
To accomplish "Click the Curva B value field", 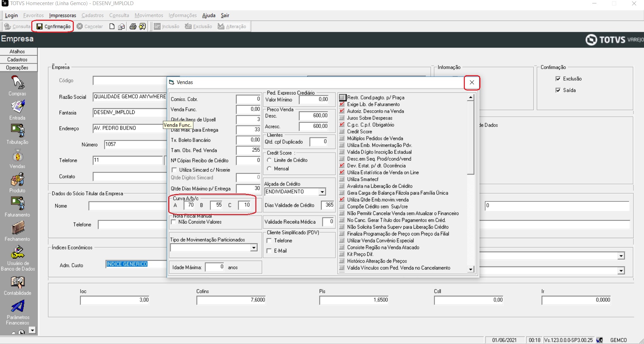I will click(x=216, y=205).
